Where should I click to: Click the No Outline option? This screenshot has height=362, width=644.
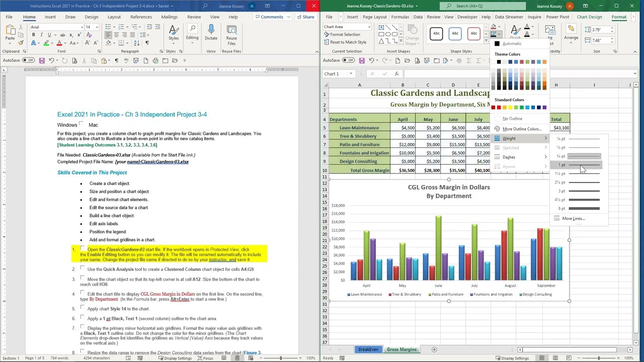click(x=521, y=119)
